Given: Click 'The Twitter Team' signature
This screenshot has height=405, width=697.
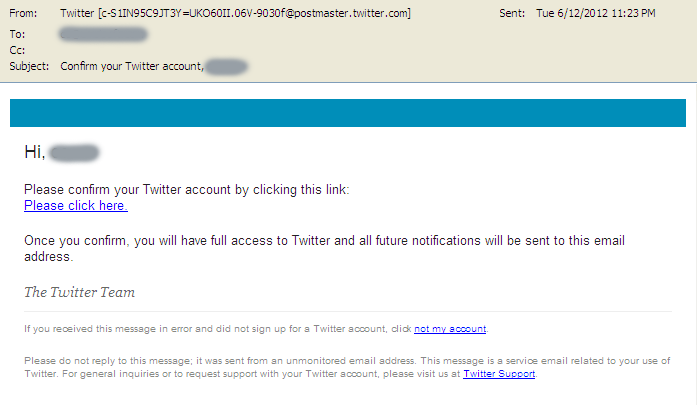Looking at the screenshot, I should (80, 292).
